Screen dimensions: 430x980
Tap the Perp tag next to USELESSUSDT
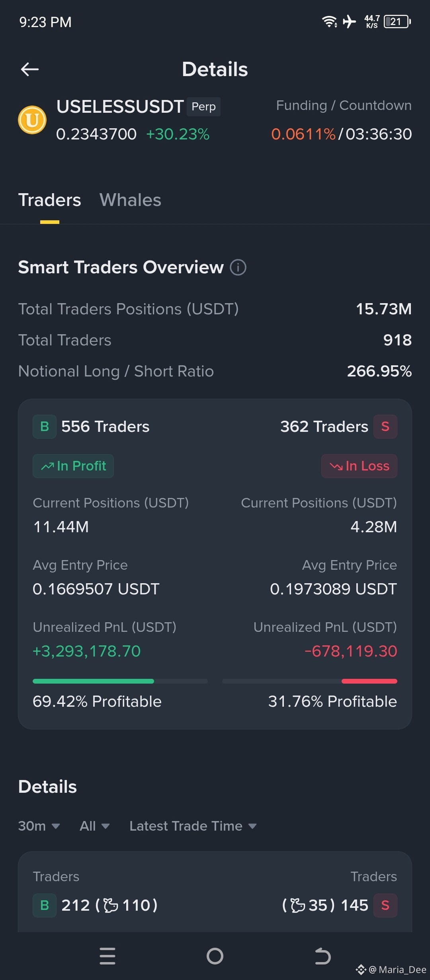(x=203, y=107)
